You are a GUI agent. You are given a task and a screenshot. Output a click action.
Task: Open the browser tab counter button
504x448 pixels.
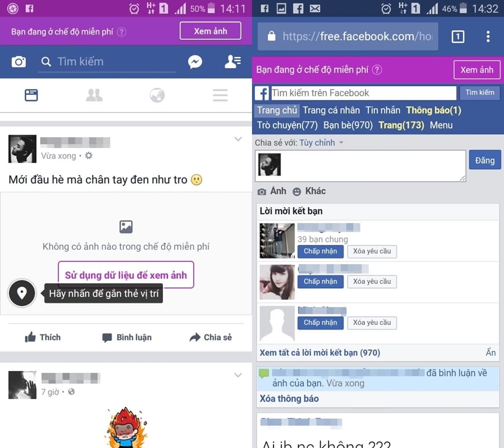point(458,37)
